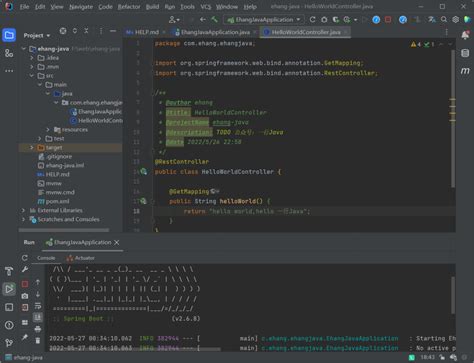This screenshot has height=363, width=474.
Task: Switch to the Actuator tab
Action: (x=81, y=258)
